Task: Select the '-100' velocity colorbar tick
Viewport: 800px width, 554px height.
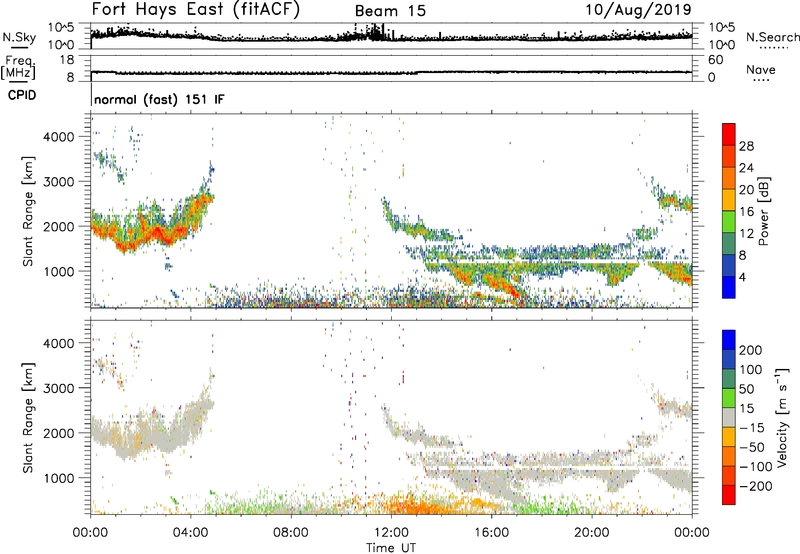Action: 756,467
